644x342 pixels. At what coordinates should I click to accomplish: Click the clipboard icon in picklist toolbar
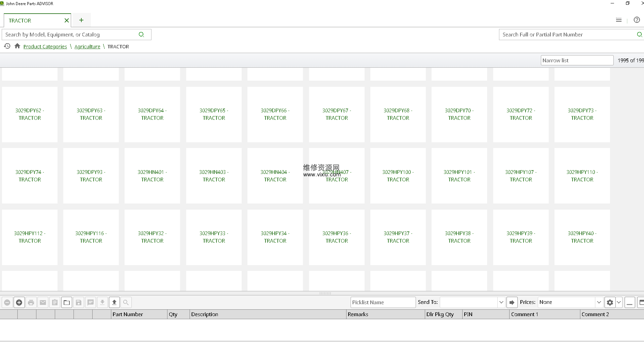(x=55, y=302)
